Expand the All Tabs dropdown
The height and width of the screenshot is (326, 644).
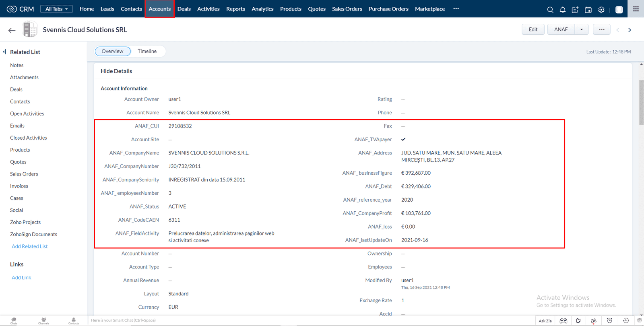[56, 9]
